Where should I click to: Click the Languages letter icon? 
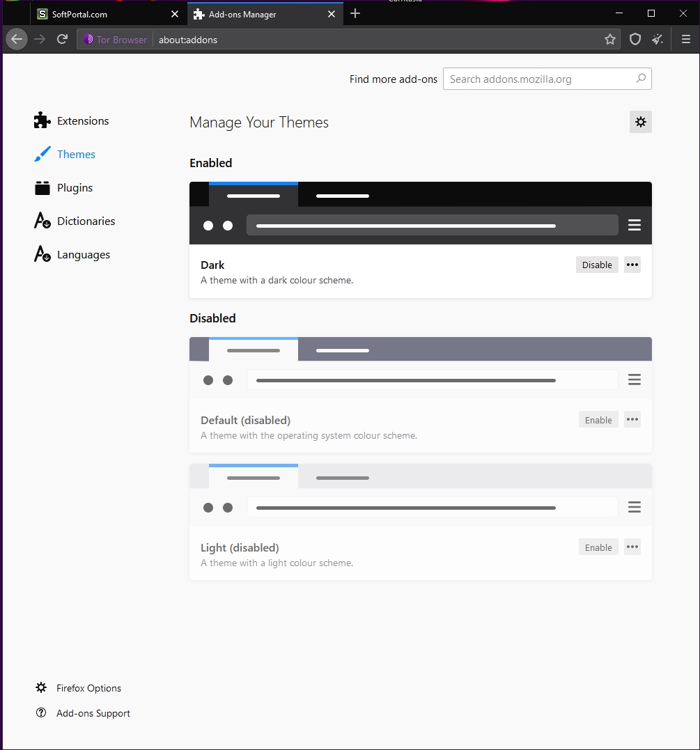42,254
